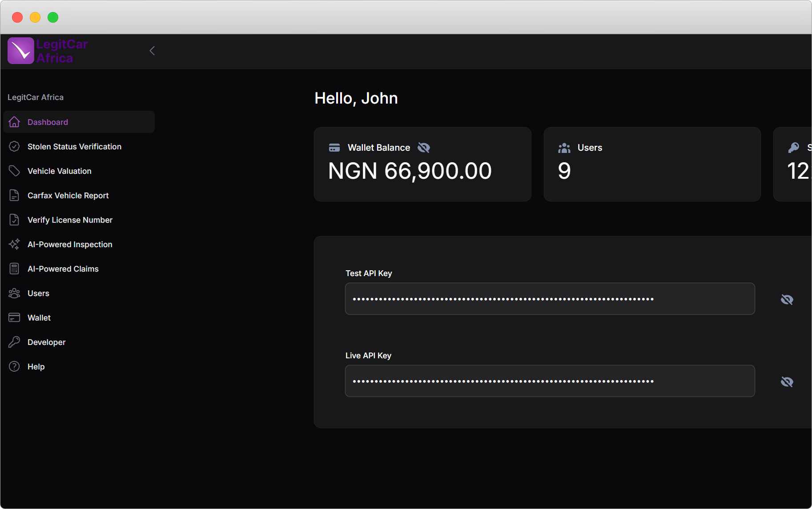The image size is (812, 509).
Task: Click the Wallet Balance card amount
Action: tap(410, 171)
